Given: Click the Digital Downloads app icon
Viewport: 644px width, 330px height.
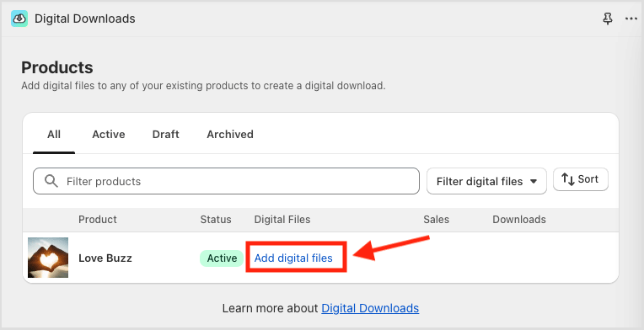Looking at the screenshot, I should click(x=19, y=19).
